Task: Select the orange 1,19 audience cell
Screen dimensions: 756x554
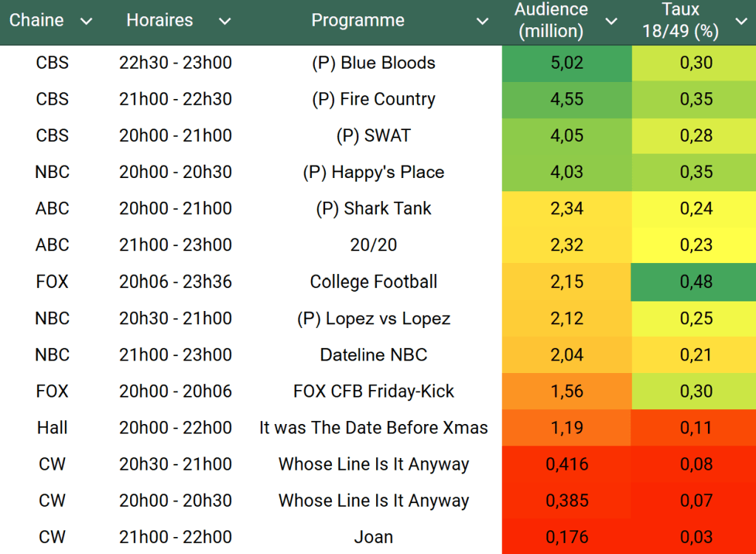Action: [x=567, y=428]
